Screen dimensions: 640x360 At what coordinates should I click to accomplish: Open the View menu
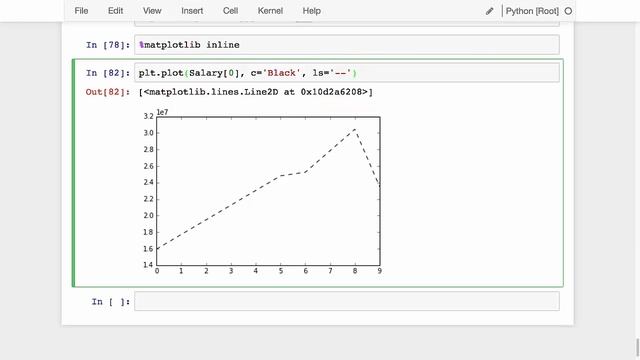point(152,11)
